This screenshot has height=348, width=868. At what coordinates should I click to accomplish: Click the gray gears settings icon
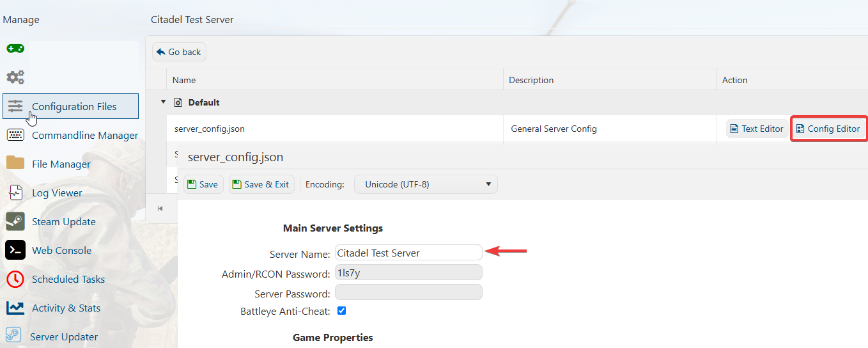click(15, 77)
